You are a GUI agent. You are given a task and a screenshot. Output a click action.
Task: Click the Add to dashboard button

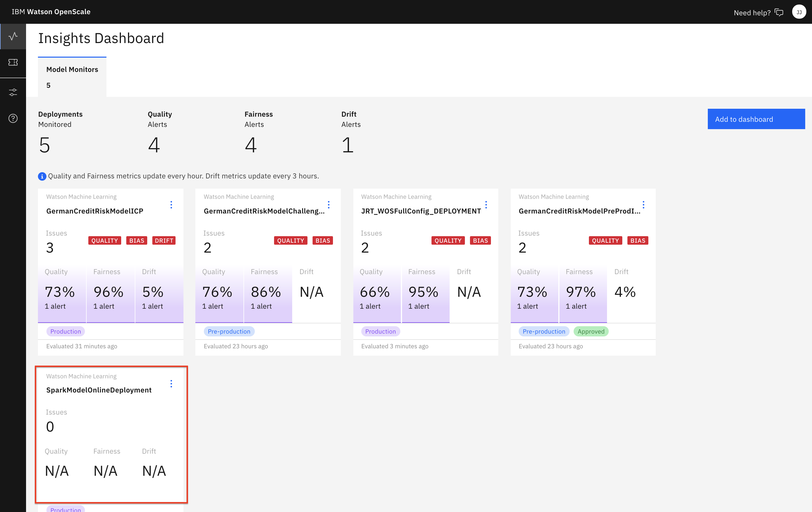(756, 119)
